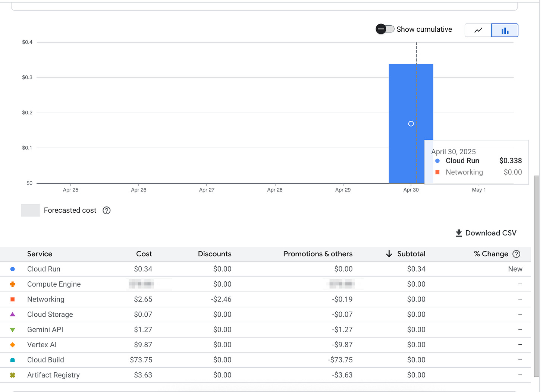This screenshot has width=543, height=392.
Task: Download the CSV report
Action: [486, 233]
